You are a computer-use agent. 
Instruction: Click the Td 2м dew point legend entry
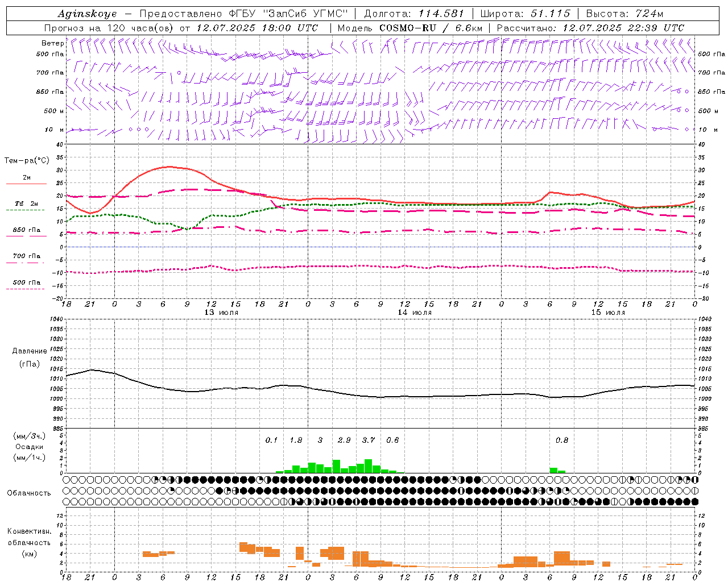pos(27,203)
